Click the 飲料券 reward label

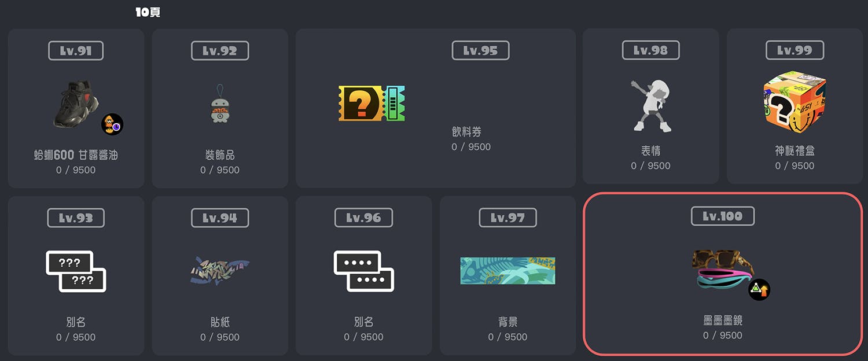click(466, 132)
